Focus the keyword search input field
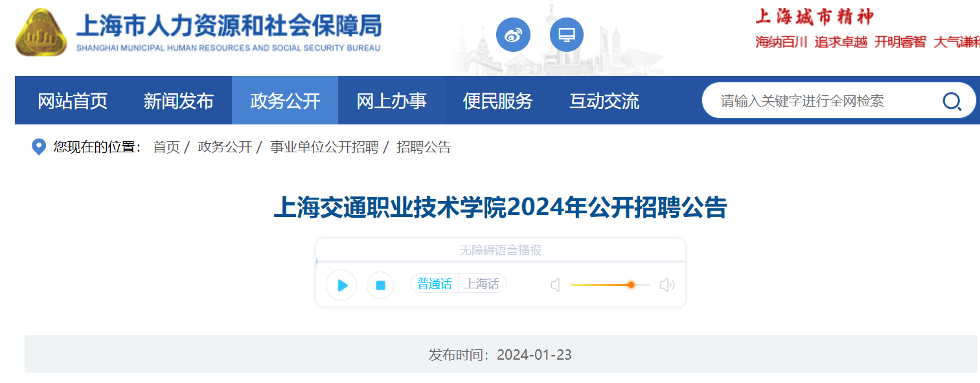This screenshot has height=383, width=980. coord(823,101)
